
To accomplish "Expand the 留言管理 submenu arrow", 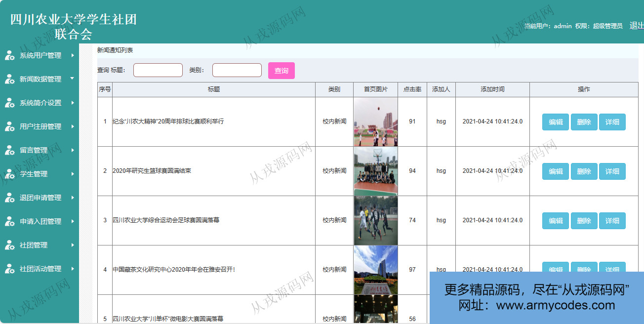I will [x=73, y=150].
